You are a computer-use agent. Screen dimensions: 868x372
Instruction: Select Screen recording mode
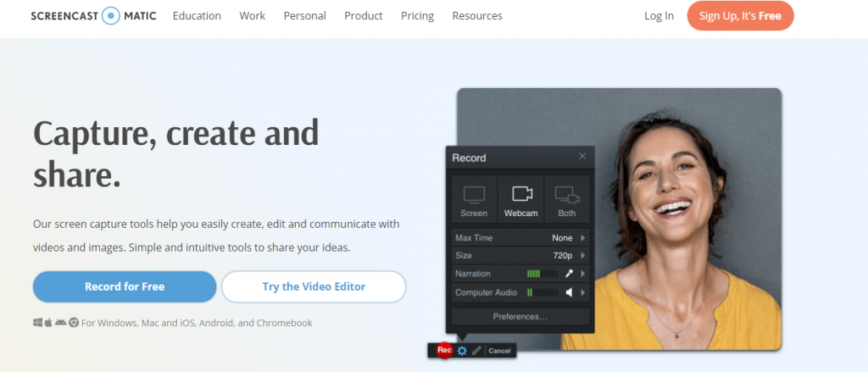474,200
